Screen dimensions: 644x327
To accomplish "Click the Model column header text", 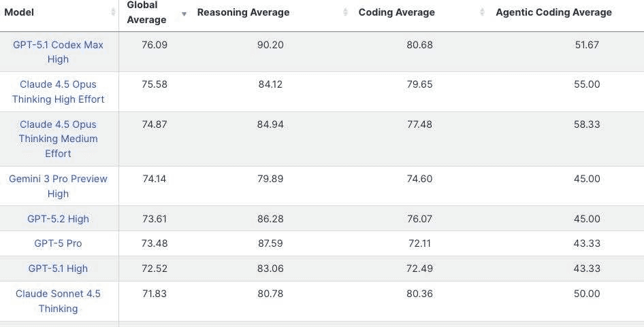I will pos(19,12).
